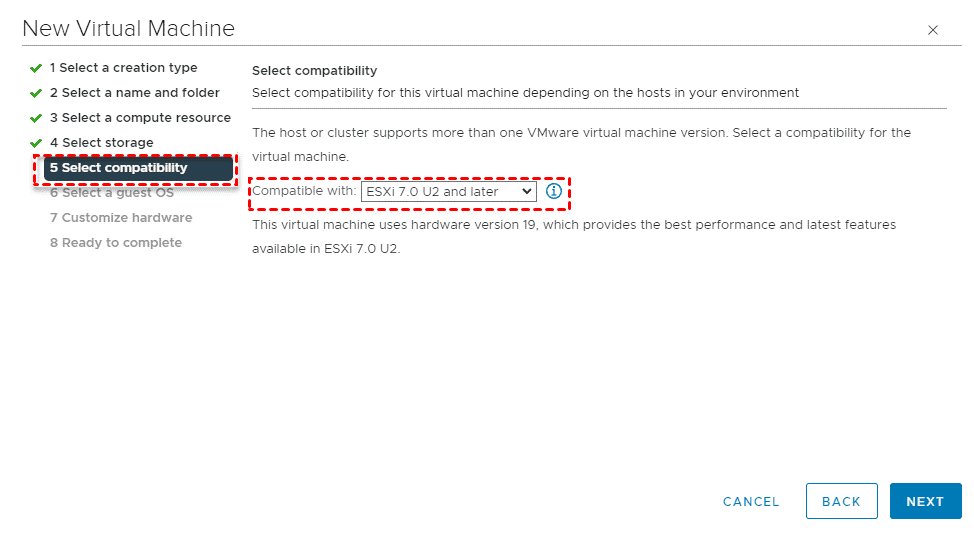Close the New Virtual Machine dialog
Screen dimensions: 974x536
click(x=933, y=30)
